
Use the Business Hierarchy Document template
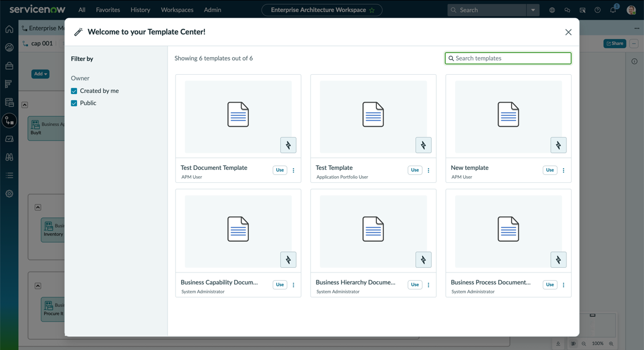415,285
